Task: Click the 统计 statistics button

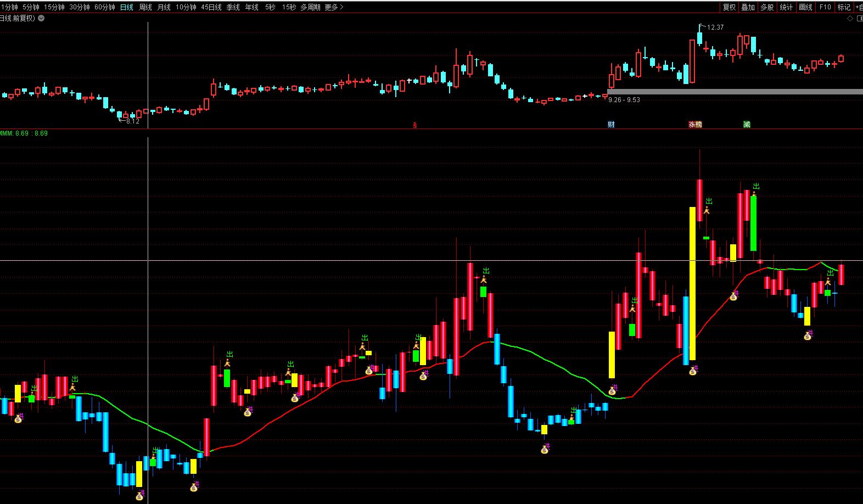Action: pos(786,7)
